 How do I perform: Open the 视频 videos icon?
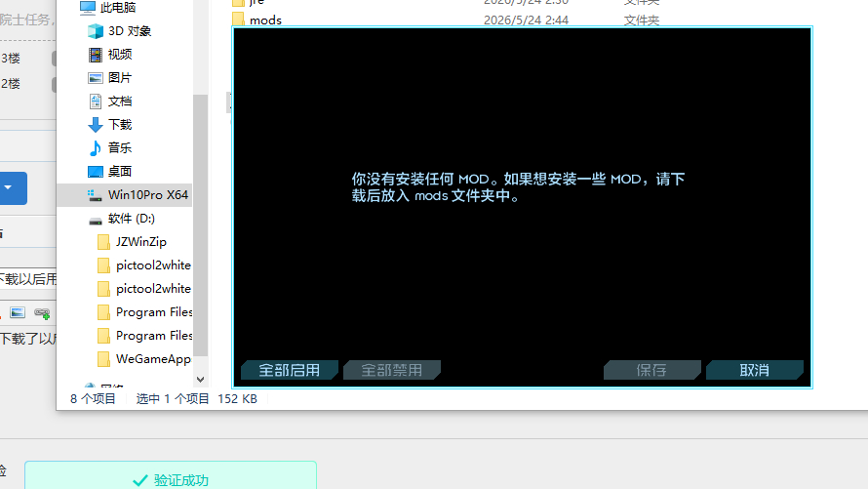click(x=96, y=55)
